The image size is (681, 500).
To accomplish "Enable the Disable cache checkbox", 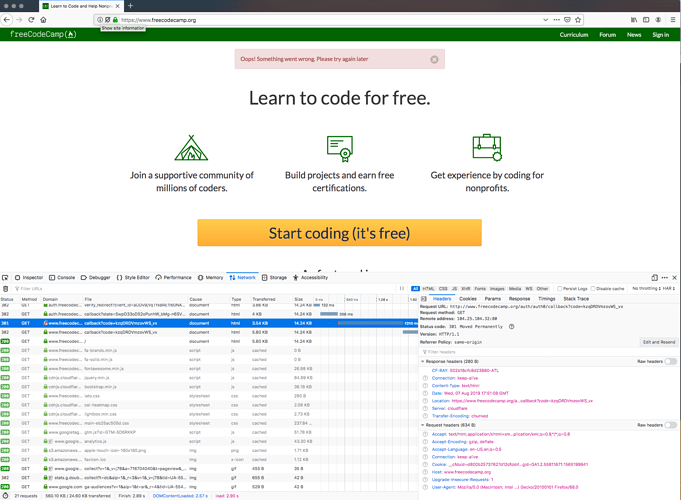I will tap(593, 288).
